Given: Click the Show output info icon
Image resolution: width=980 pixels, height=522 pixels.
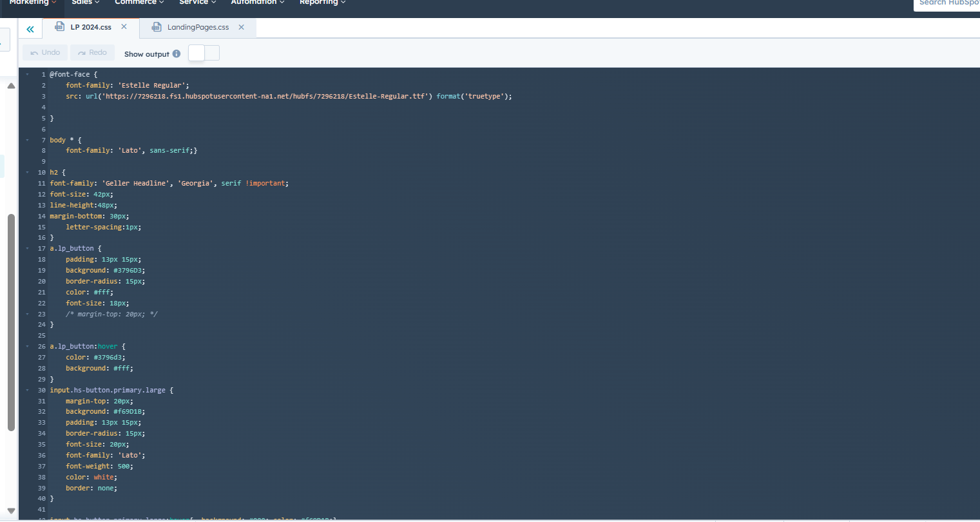Looking at the screenshot, I should point(177,53).
